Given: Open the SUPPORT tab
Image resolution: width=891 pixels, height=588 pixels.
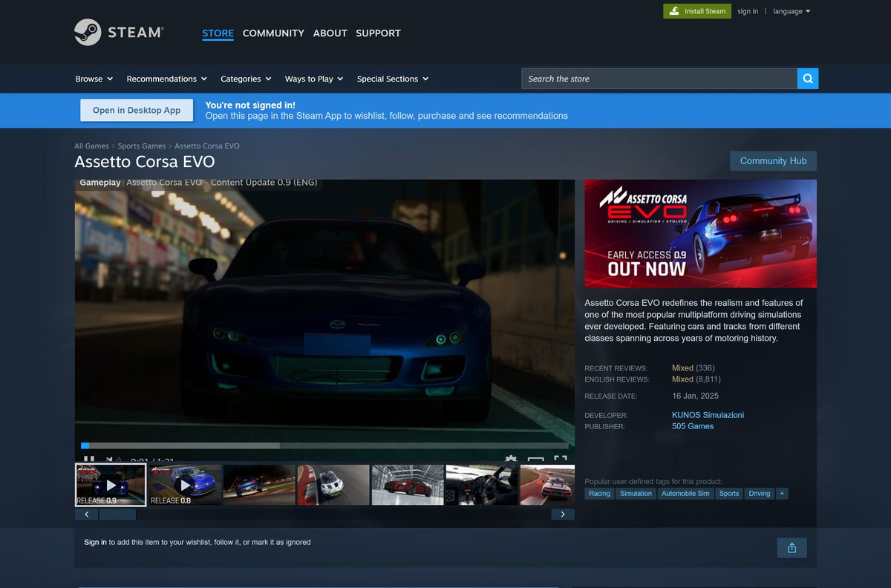Looking at the screenshot, I should 378,33.
